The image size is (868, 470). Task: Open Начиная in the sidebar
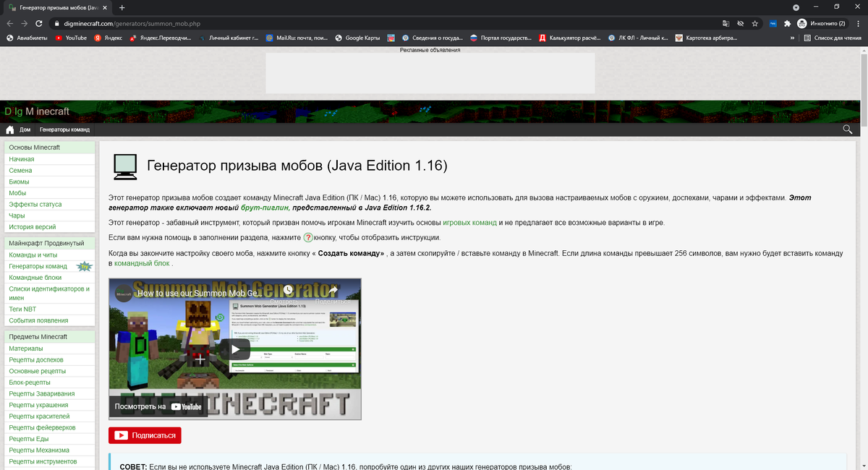pyautogui.click(x=22, y=158)
